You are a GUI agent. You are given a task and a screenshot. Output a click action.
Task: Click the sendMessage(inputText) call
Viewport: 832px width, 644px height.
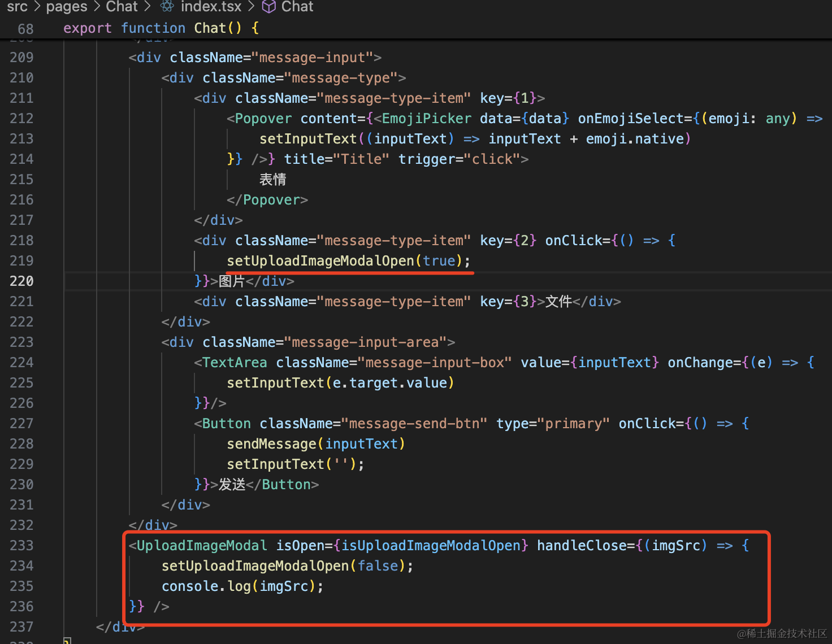click(315, 444)
